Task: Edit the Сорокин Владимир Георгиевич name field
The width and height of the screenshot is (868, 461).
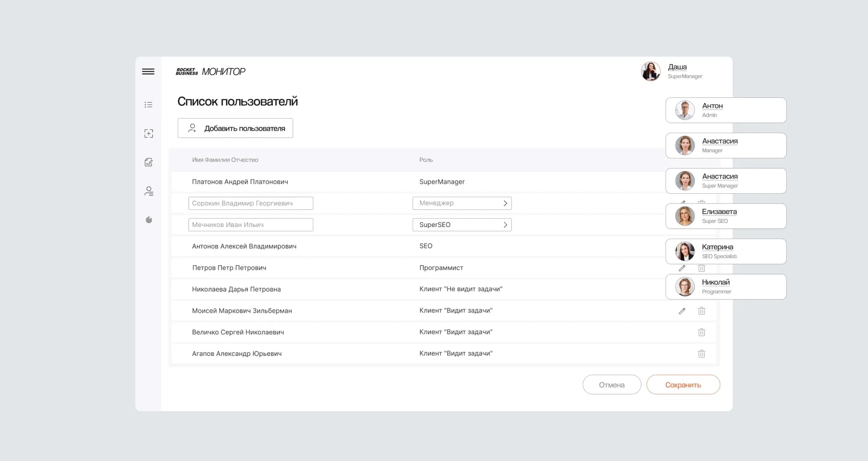Action: (250, 203)
